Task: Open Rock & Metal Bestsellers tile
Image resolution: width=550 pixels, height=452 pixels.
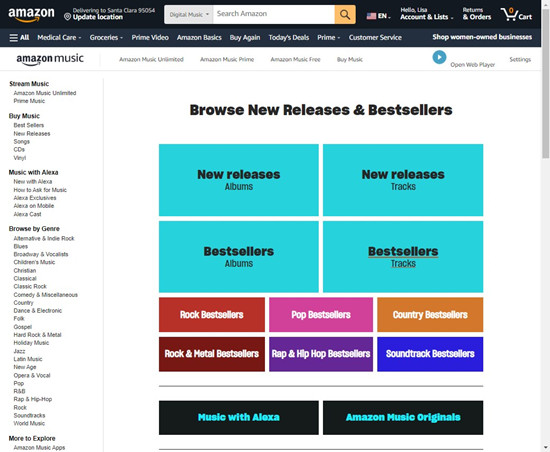Action: click(212, 354)
